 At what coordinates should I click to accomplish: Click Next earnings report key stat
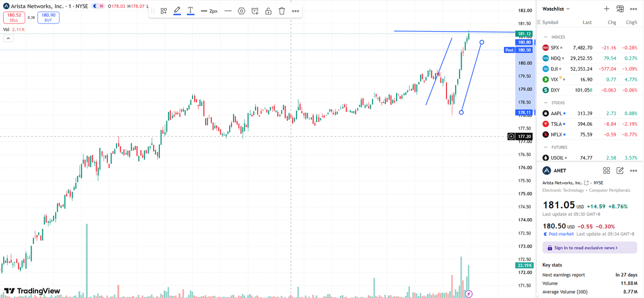590,274
